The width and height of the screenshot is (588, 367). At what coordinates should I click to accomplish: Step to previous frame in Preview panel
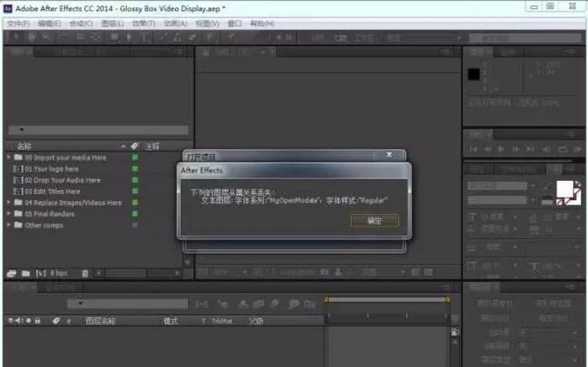click(x=487, y=149)
